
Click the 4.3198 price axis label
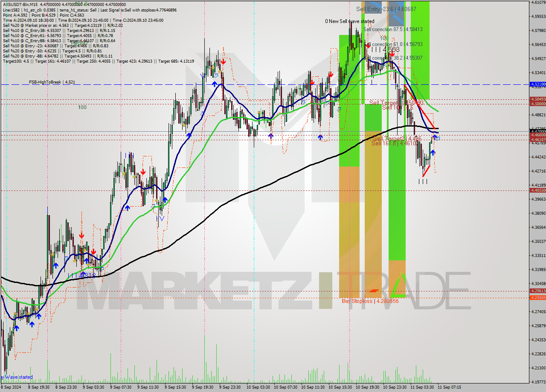tap(538, 269)
